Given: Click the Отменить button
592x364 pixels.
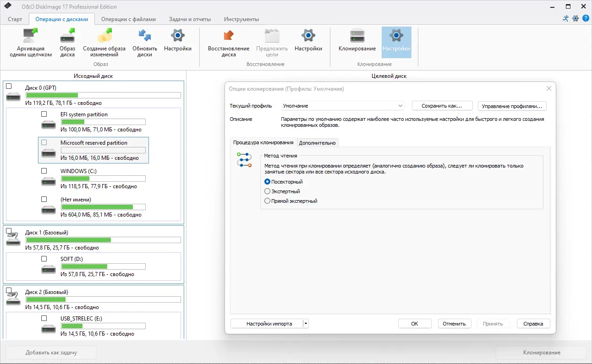Looking at the screenshot, I should tap(455, 324).
